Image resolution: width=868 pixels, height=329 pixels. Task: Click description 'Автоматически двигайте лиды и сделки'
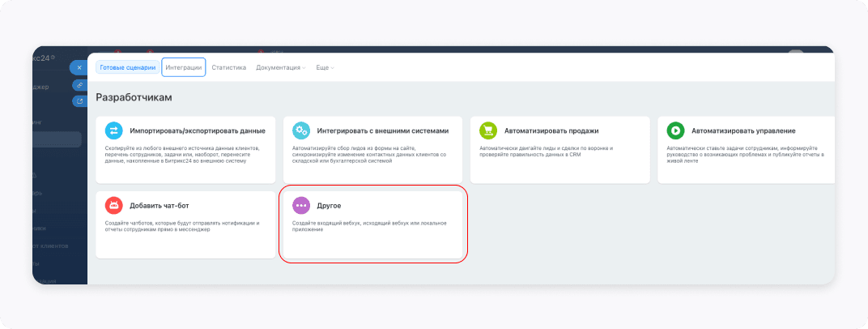pyautogui.click(x=547, y=152)
